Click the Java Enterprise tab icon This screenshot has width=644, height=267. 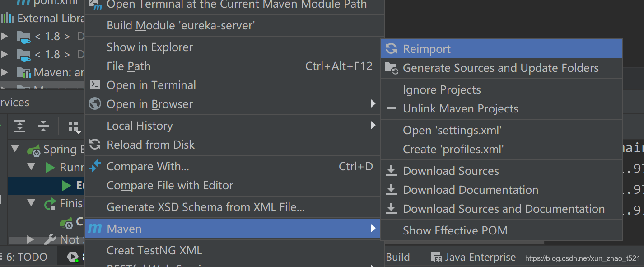coord(436,258)
